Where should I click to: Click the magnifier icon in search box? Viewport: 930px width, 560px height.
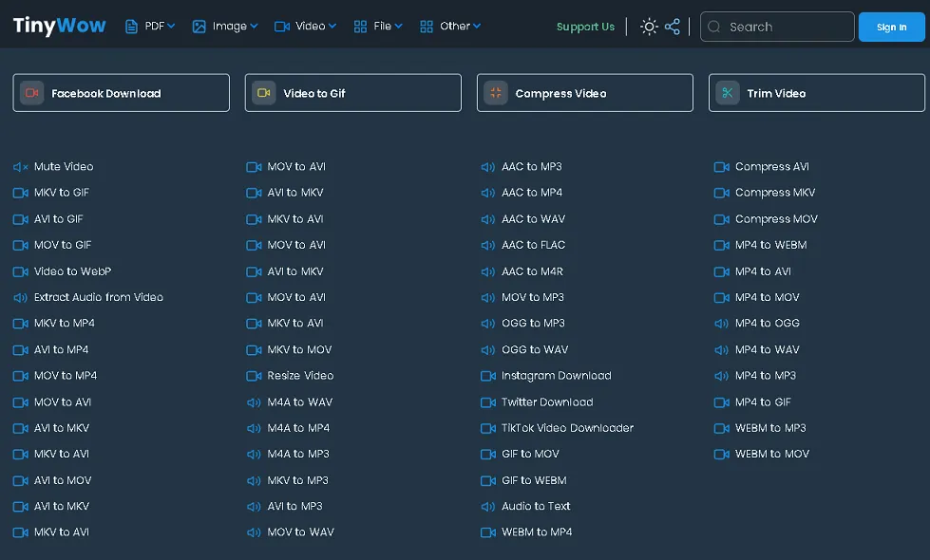point(714,27)
